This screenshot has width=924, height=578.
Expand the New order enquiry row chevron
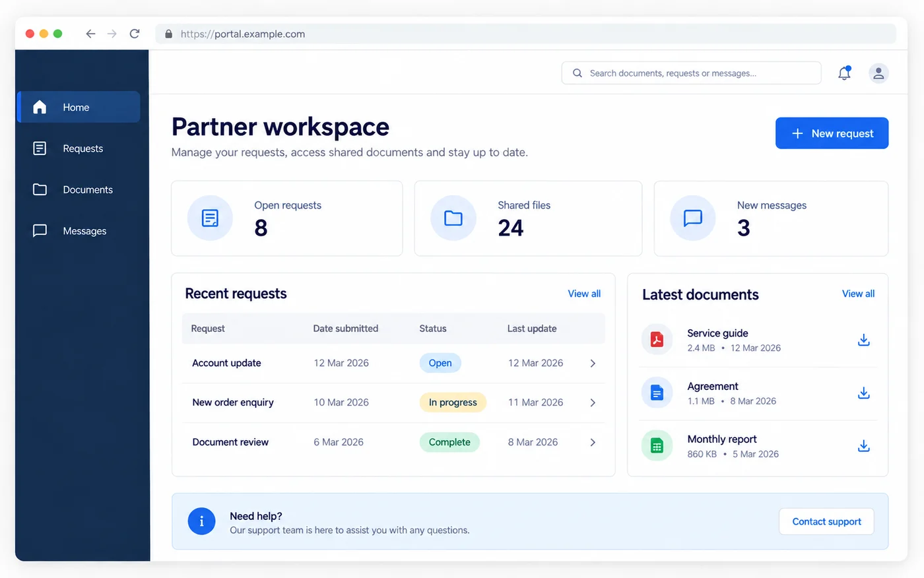click(x=593, y=402)
